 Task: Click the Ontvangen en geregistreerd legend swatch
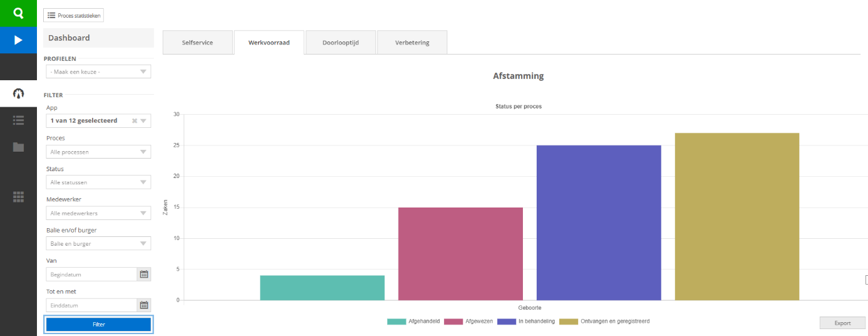click(x=569, y=322)
